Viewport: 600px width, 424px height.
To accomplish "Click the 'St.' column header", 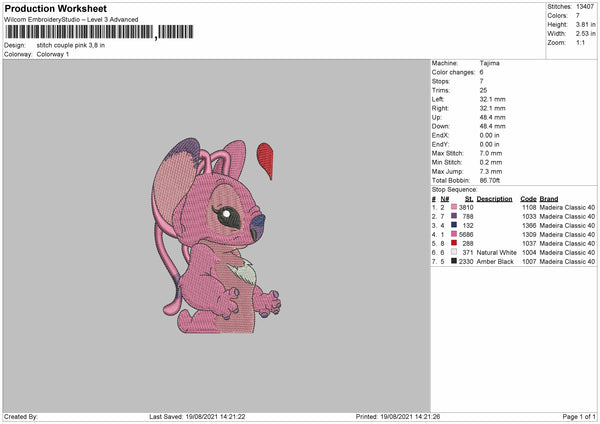I will (469, 199).
